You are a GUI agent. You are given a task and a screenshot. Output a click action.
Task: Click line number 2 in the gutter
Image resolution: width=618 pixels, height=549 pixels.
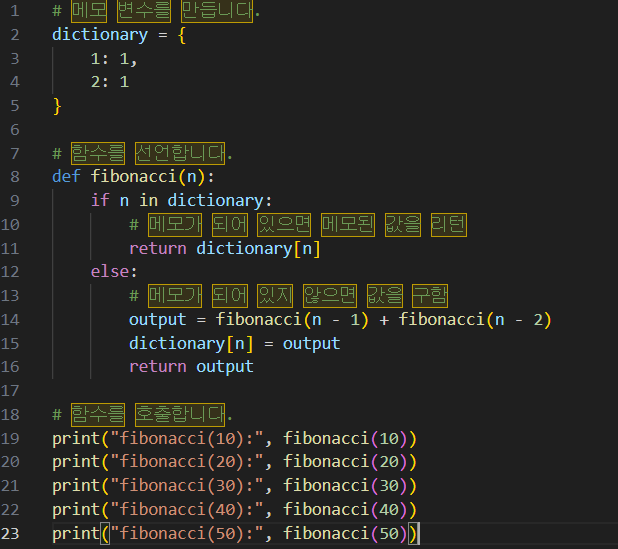(x=15, y=35)
